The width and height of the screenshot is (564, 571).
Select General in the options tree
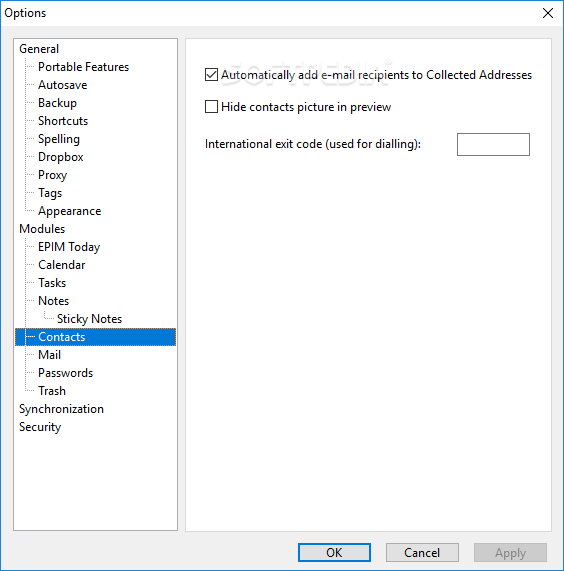[x=39, y=49]
